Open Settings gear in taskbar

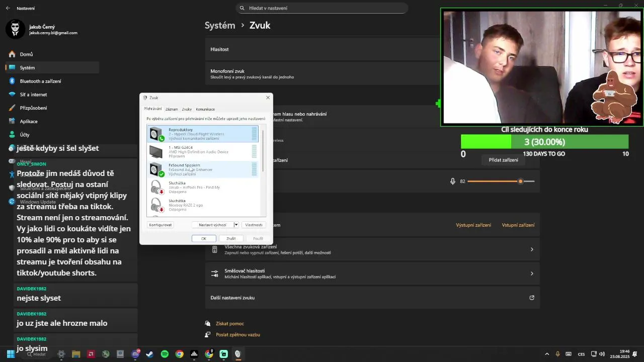coord(61,354)
